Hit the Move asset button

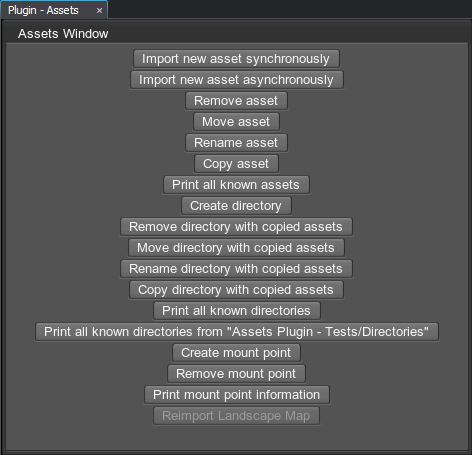click(236, 122)
